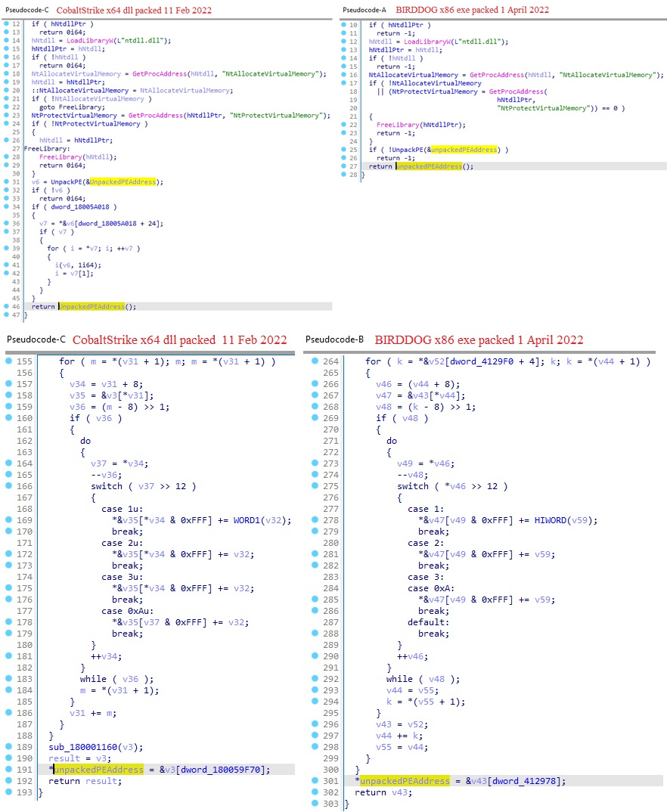Click return result; on line 192
The width and height of the screenshot is (667, 812).
[x=85, y=781]
